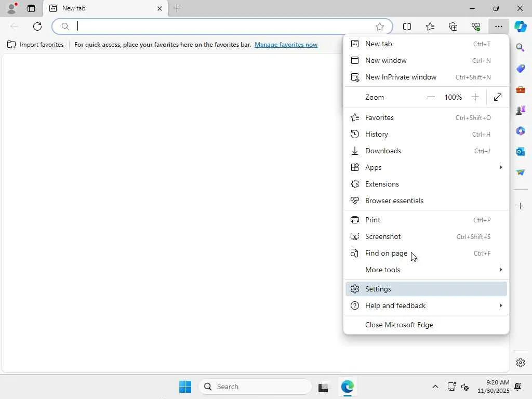
Task: Add this page to favorites star icon
Action: pyautogui.click(x=380, y=26)
